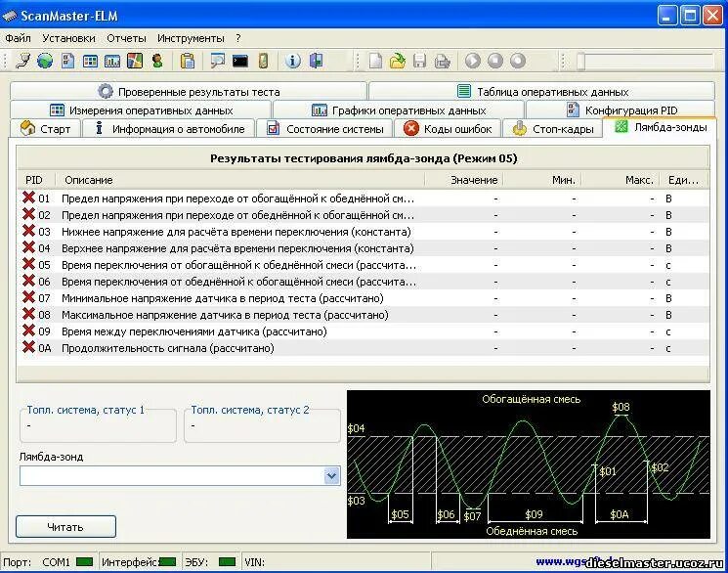The image size is (728, 573).
Task: Click the connect cable icon in toolbar
Action: point(22,61)
